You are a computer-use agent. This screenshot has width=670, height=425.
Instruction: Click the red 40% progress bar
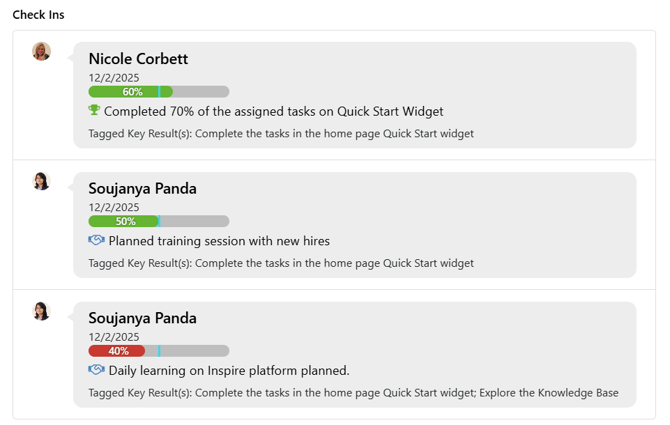tap(117, 351)
